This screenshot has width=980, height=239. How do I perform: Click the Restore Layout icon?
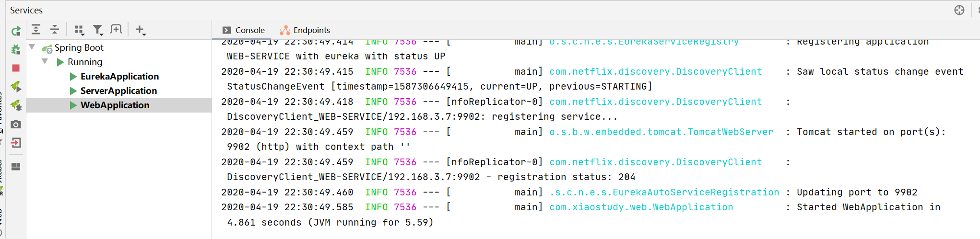(16, 167)
